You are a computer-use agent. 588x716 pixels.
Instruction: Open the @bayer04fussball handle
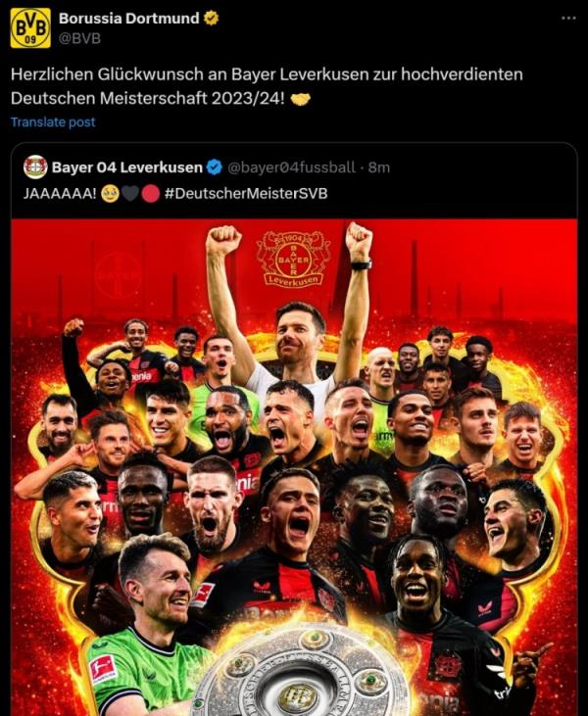[x=291, y=167]
